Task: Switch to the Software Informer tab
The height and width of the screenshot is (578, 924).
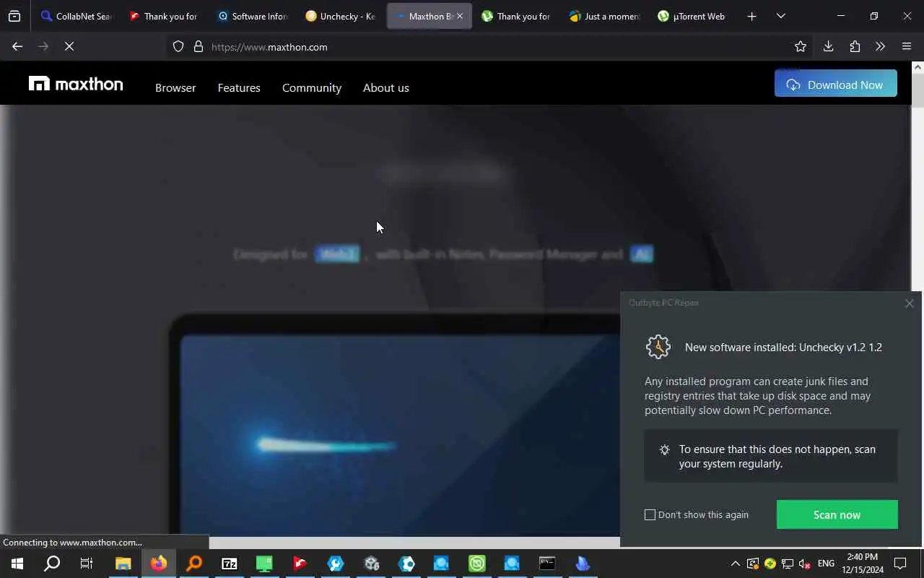Action: tap(253, 16)
